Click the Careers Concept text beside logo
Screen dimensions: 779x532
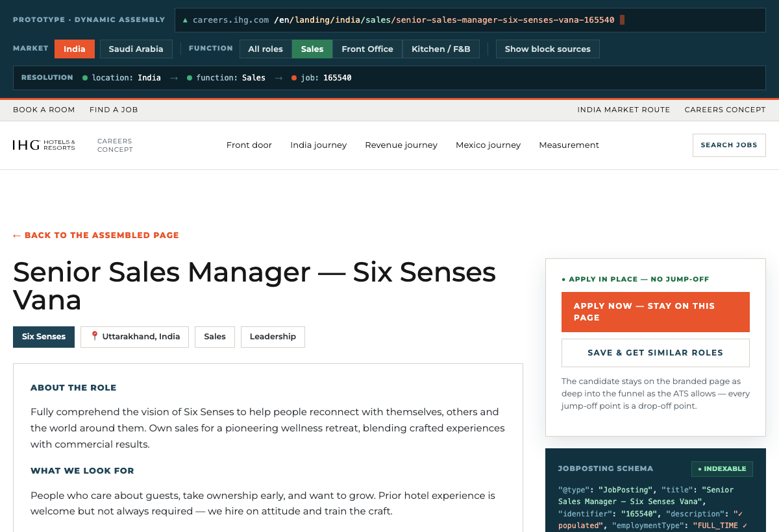point(115,145)
